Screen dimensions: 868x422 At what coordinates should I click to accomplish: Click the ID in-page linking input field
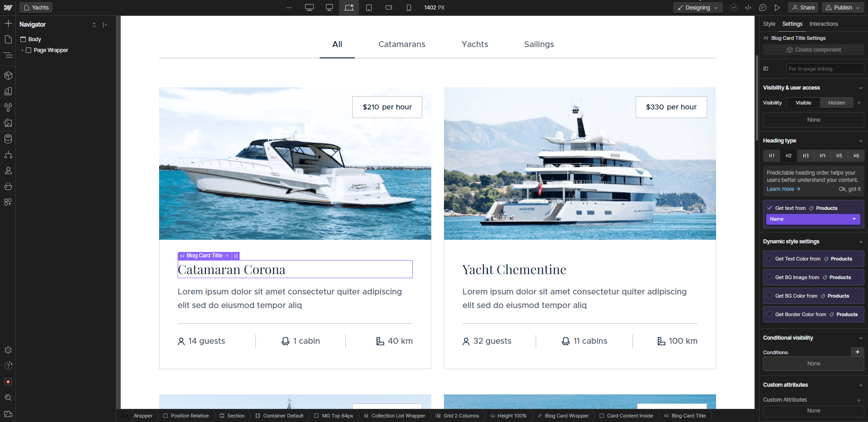(x=825, y=69)
